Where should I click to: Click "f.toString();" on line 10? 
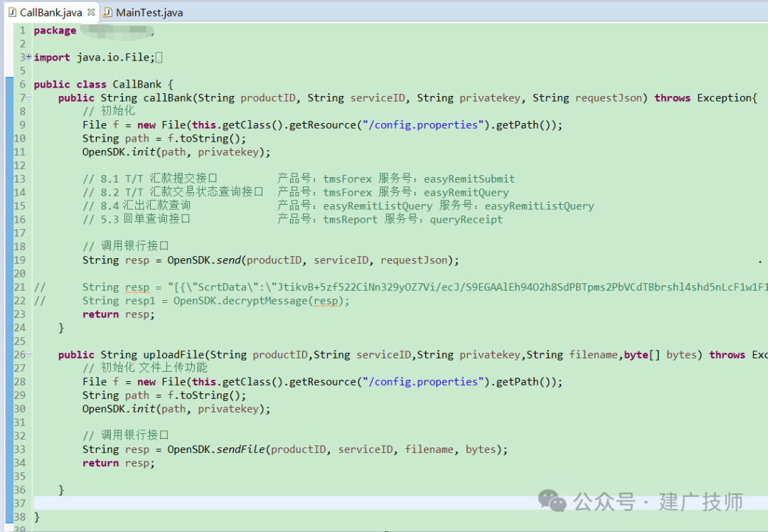(x=207, y=139)
